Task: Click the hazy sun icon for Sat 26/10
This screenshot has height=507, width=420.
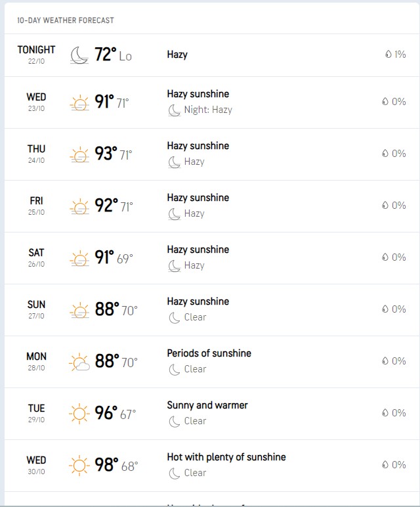Action: pos(79,258)
